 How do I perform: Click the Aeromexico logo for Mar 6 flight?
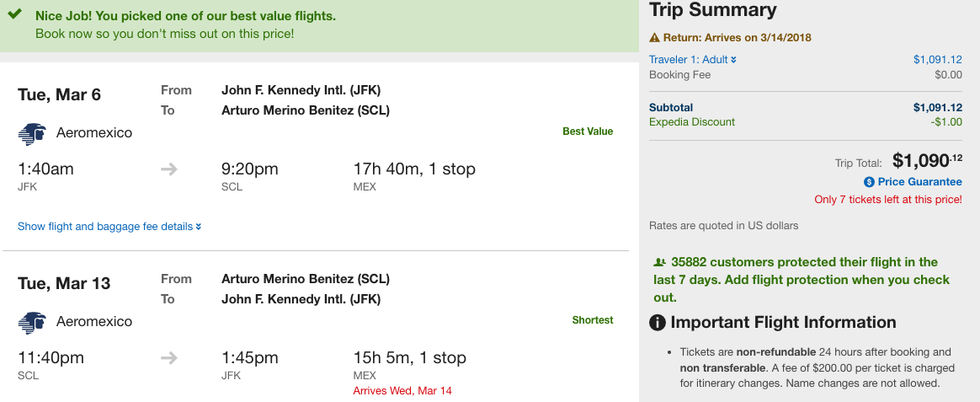(x=32, y=134)
